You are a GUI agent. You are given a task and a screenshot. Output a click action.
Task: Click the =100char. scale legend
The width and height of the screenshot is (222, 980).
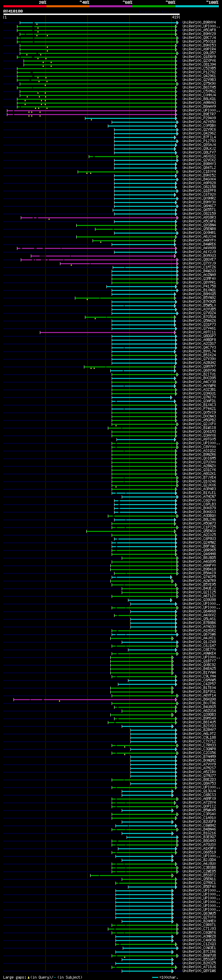(165, 977)
